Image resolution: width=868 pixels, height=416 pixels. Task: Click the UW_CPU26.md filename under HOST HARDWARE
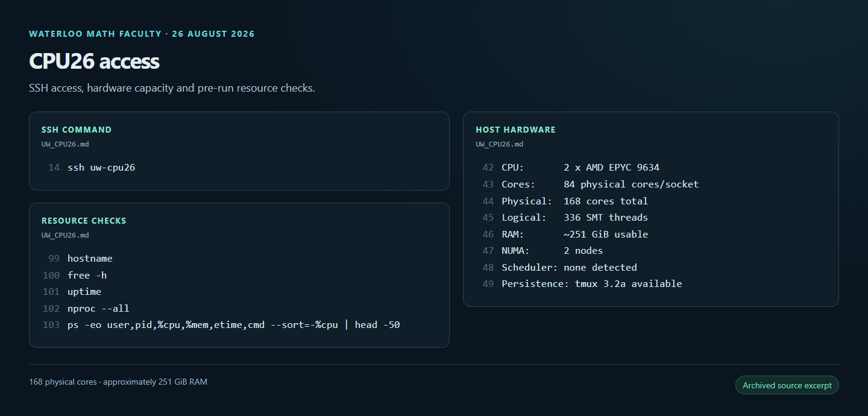tap(499, 144)
